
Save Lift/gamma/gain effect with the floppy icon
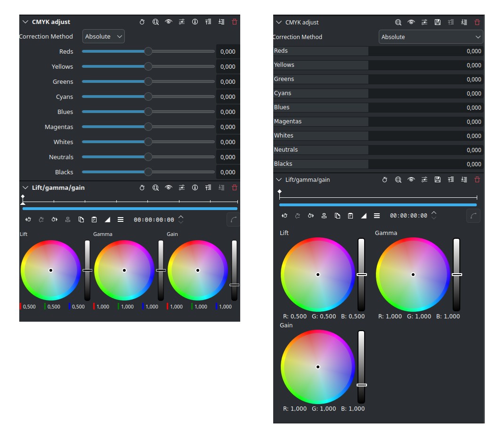[438, 179]
